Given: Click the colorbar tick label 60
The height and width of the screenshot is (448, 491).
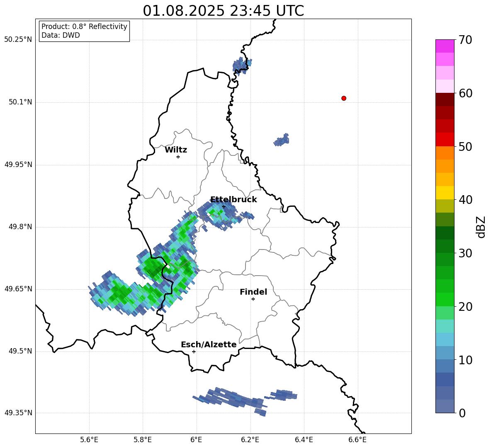Looking at the screenshot, I should (465, 93).
